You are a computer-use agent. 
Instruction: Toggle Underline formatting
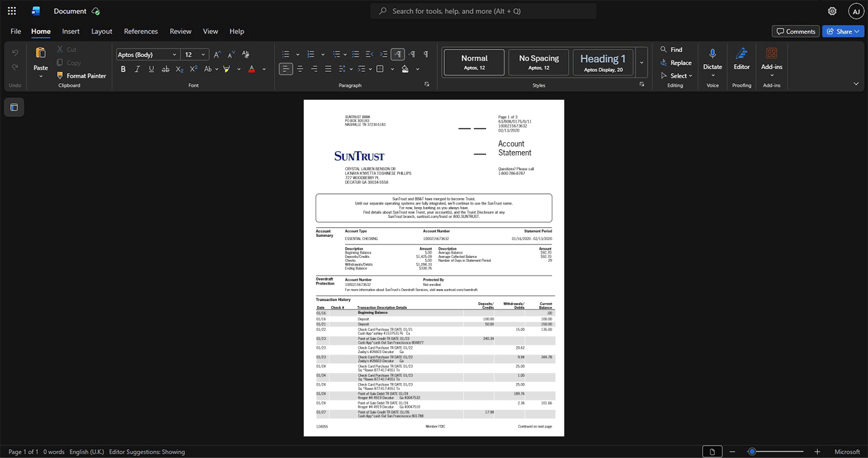151,69
